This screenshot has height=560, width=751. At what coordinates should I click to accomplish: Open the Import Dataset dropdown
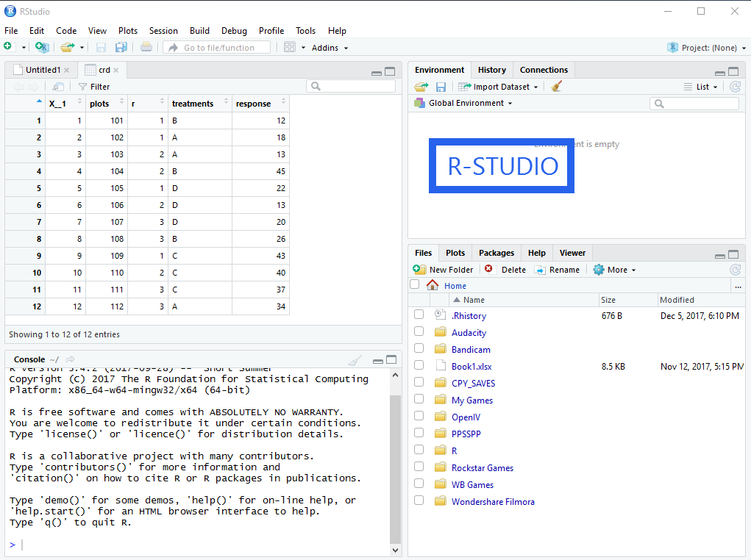[x=499, y=87]
